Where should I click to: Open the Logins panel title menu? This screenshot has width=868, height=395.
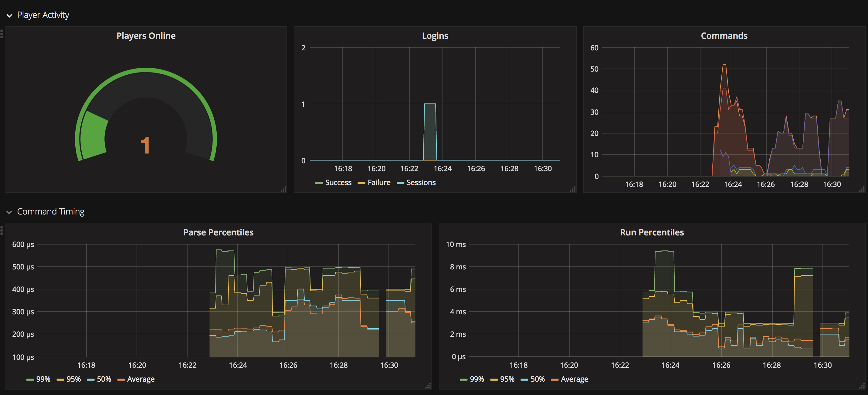pos(435,36)
